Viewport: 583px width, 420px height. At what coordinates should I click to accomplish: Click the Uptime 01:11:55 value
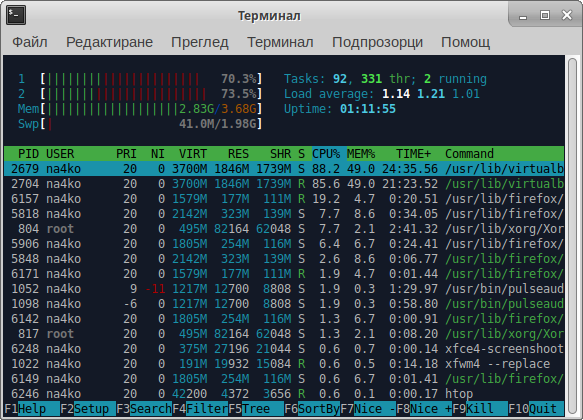368,109
